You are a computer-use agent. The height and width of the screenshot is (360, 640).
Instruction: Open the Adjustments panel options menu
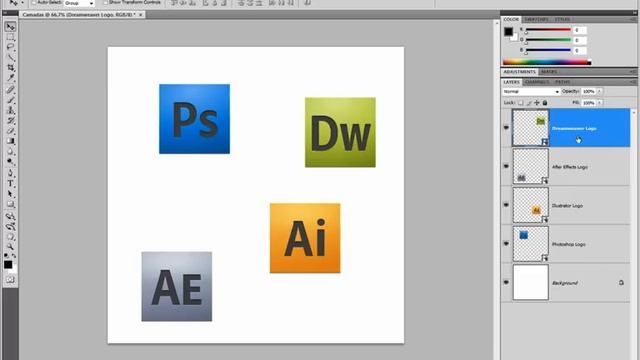(x=633, y=72)
